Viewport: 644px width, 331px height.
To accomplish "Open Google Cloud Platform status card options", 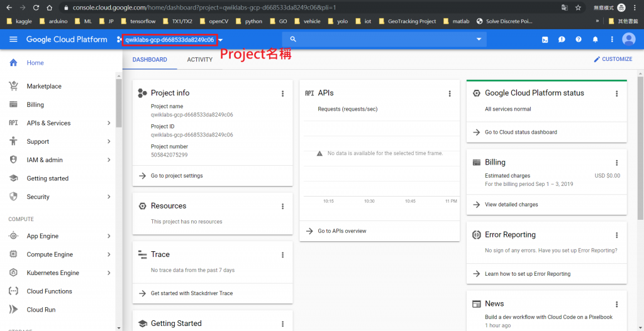I will (x=616, y=94).
